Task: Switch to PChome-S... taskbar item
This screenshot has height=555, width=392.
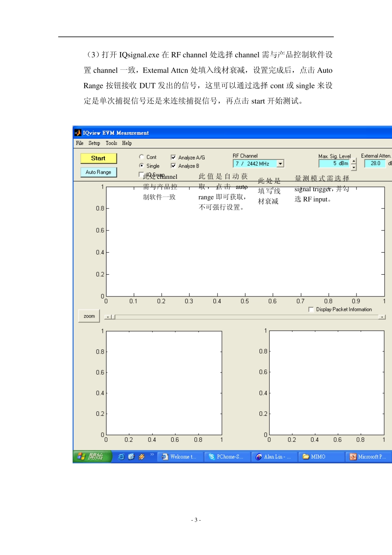Action: pyautogui.click(x=227, y=456)
